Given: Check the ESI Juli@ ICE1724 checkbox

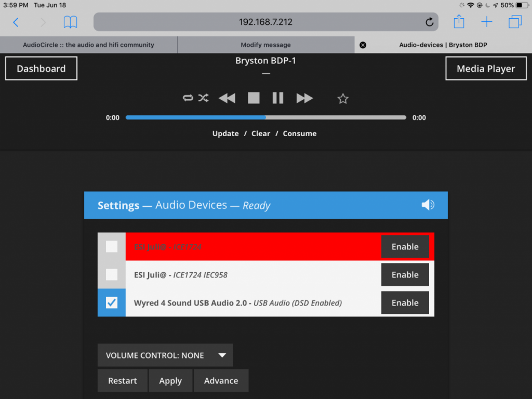Looking at the screenshot, I should [112, 247].
